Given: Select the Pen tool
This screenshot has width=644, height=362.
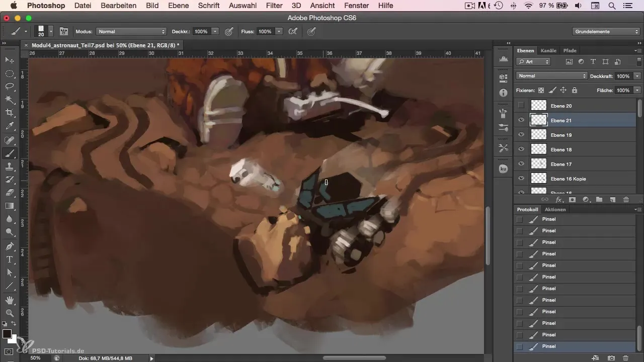Looking at the screenshot, I should (x=10, y=246).
